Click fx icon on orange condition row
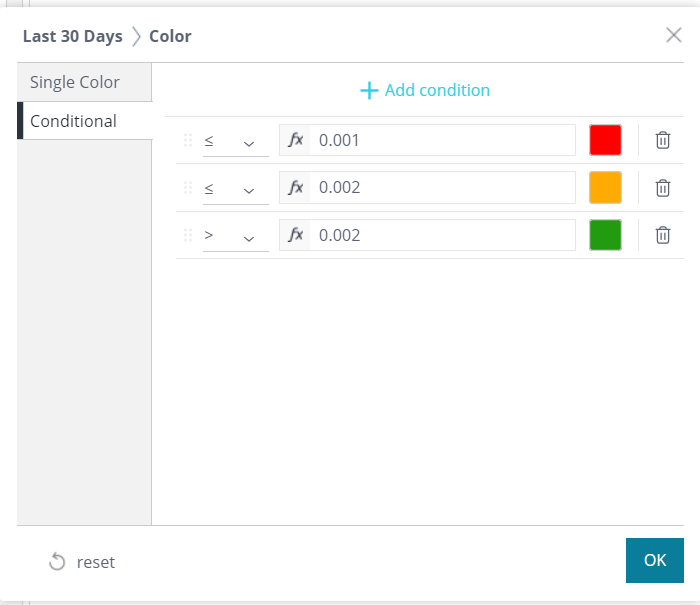This screenshot has width=700, height=605. [295, 187]
